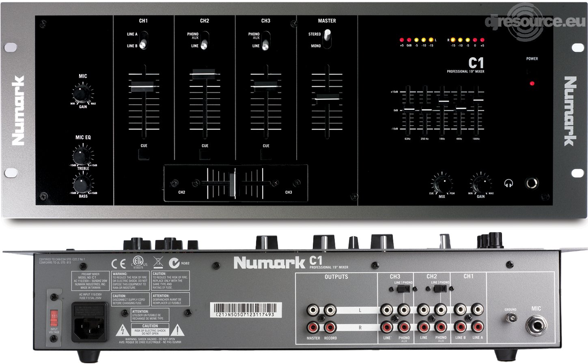Click the CH1 Line B right RCA input
This screenshot has height=364, width=588.
[461, 327]
